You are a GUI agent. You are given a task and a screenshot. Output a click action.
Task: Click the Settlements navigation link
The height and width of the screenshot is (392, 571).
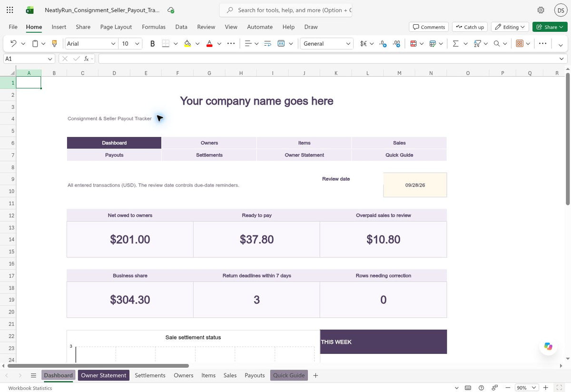click(209, 155)
